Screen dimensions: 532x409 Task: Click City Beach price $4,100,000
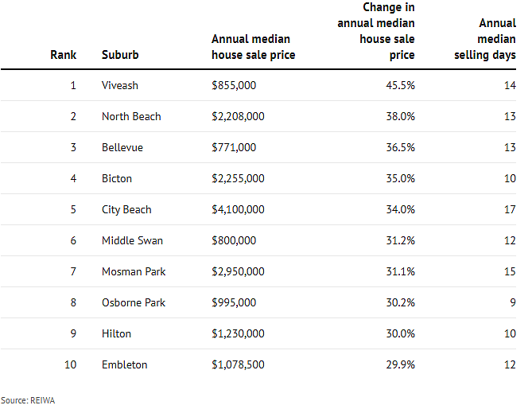point(238,209)
